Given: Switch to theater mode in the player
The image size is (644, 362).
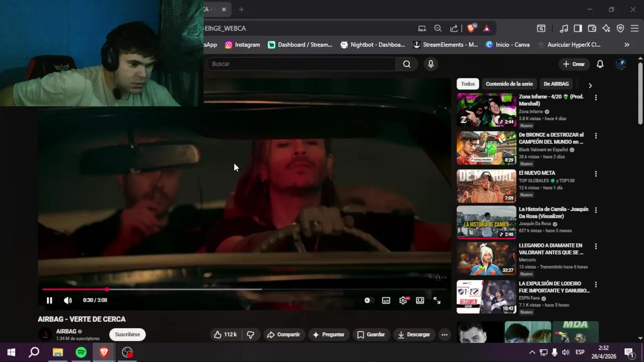Looking at the screenshot, I should pyautogui.click(x=420, y=300).
